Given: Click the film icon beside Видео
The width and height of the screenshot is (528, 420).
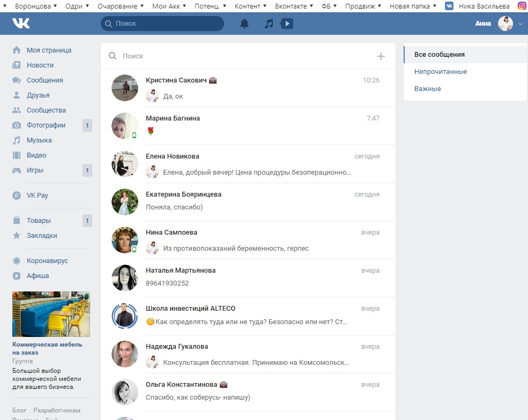Looking at the screenshot, I should coord(17,155).
